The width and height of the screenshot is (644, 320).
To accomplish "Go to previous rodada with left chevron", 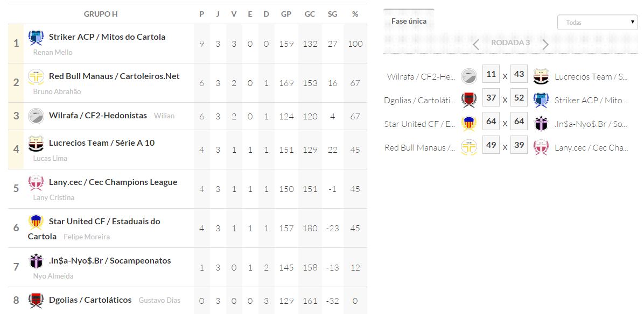I will (475, 44).
